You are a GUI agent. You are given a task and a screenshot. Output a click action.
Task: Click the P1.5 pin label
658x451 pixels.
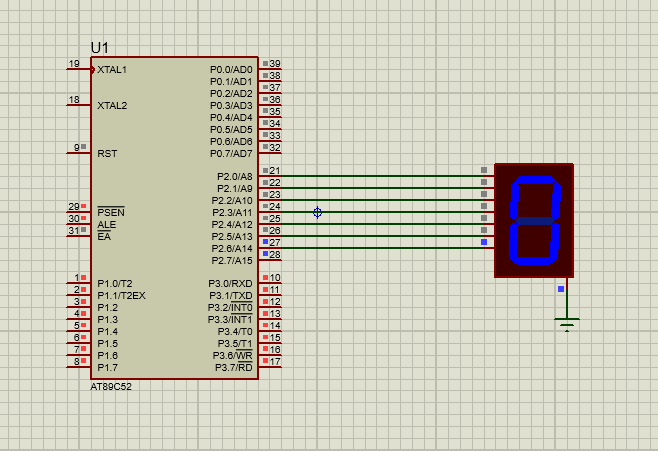tap(107, 344)
